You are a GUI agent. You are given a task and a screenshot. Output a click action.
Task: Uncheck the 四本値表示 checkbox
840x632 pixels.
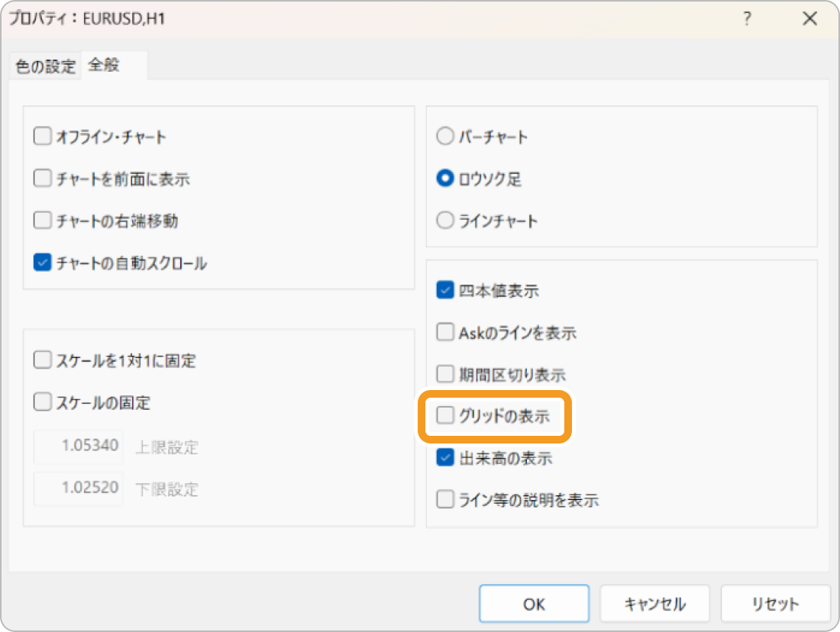[445, 290]
